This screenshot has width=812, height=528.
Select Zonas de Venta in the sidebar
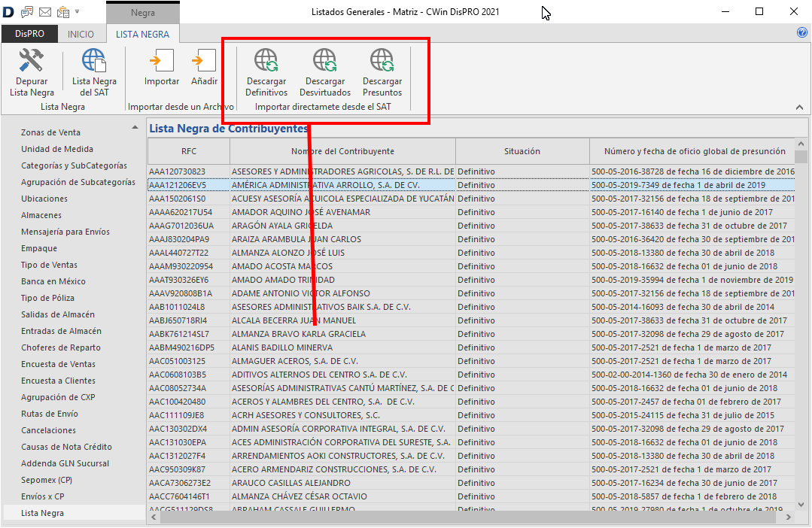tap(50, 132)
